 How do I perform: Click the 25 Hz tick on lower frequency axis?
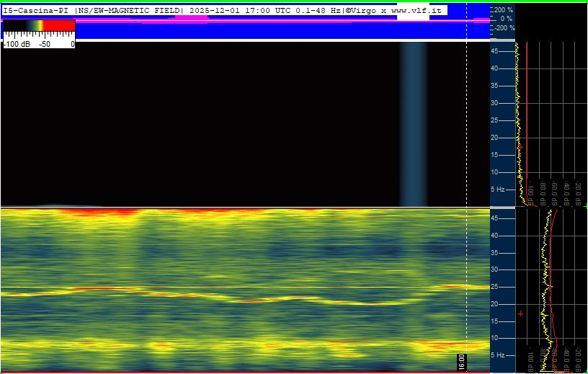pyautogui.click(x=495, y=287)
